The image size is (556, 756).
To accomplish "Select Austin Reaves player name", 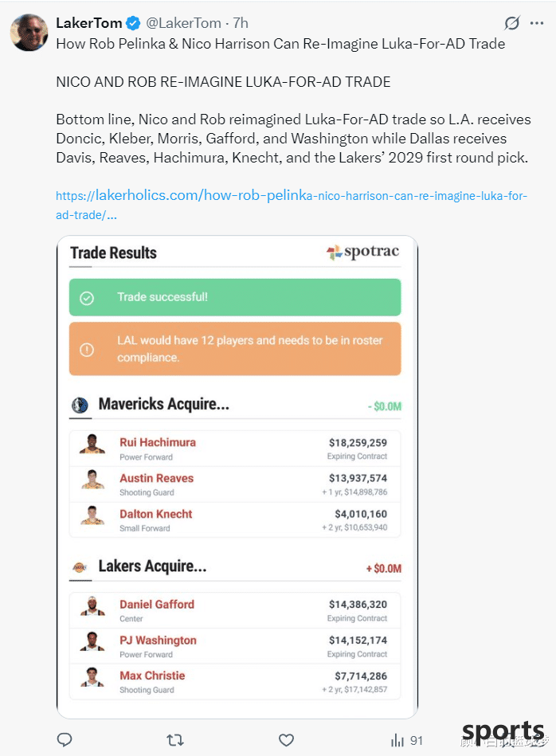I will tap(157, 478).
